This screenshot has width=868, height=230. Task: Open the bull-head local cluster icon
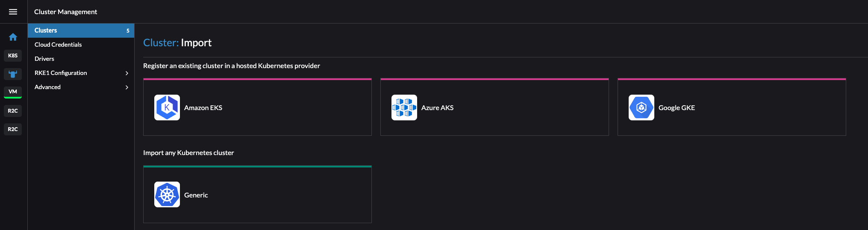tap(13, 74)
